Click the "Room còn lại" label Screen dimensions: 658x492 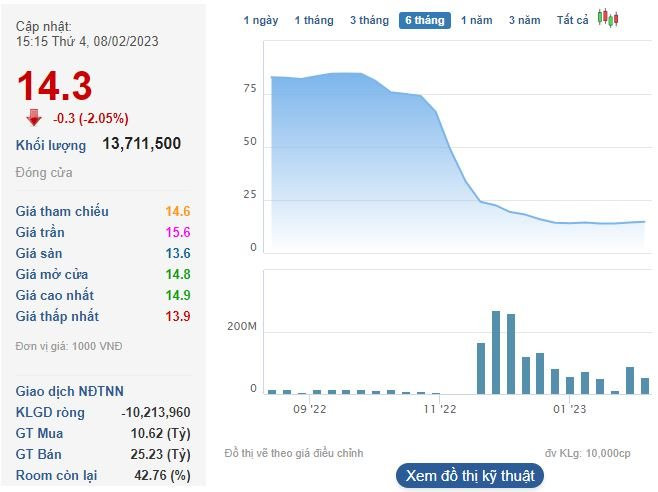point(60,475)
